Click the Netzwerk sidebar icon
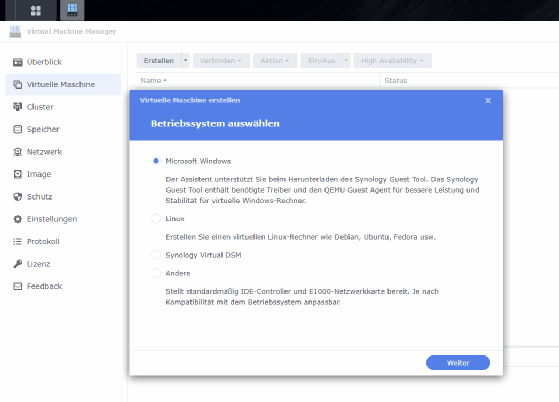The height and width of the screenshot is (402, 559). [17, 152]
